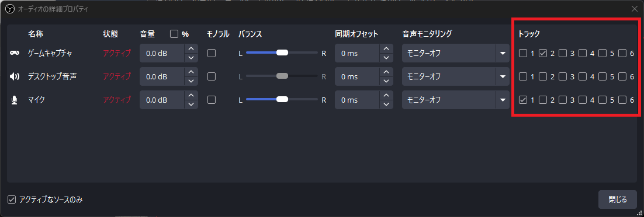Increase volume dB for マイク
Viewport: 644px width, 217px height.
(x=191, y=95)
